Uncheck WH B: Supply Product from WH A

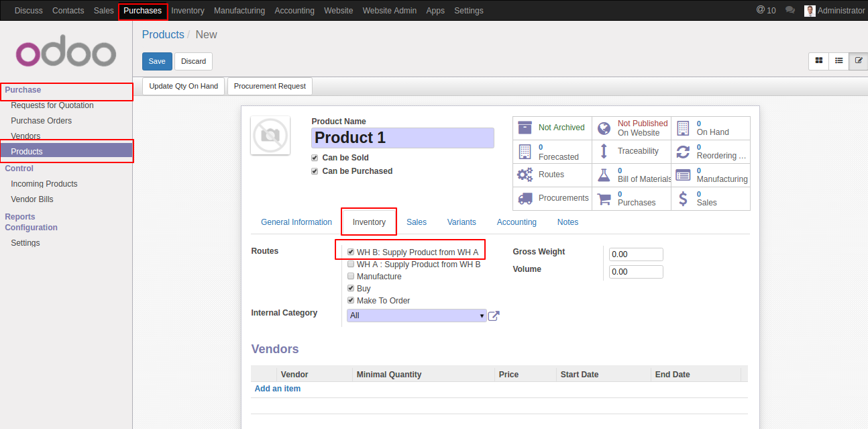[x=351, y=252]
